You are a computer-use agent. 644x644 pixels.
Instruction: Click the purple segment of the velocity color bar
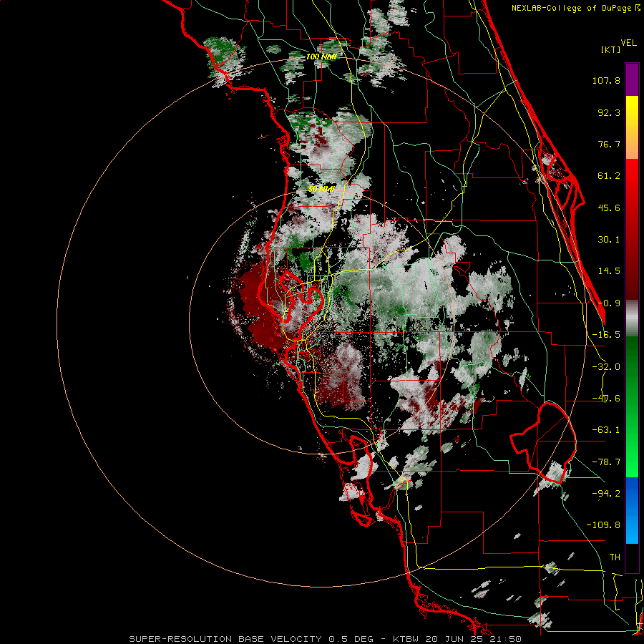click(632, 79)
